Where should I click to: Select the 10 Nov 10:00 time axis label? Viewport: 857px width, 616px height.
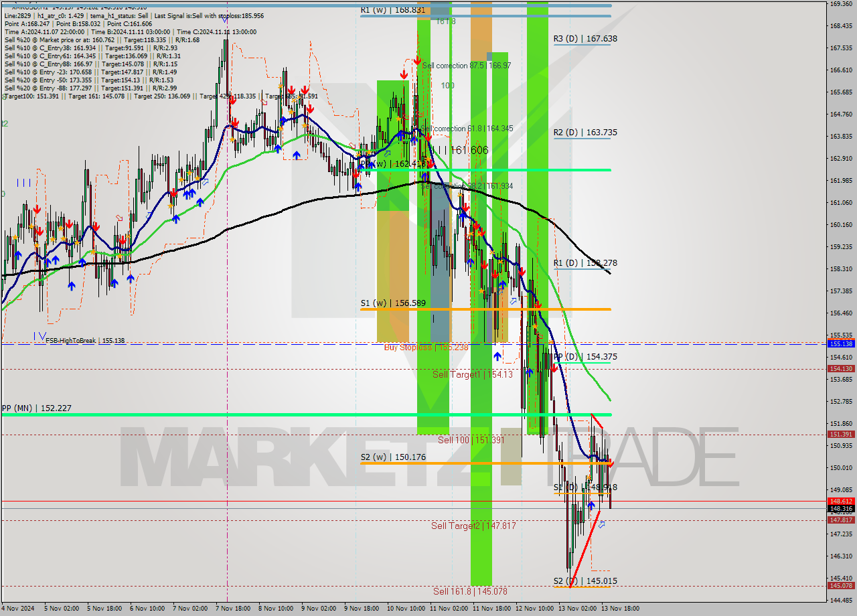tap(405, 609)
